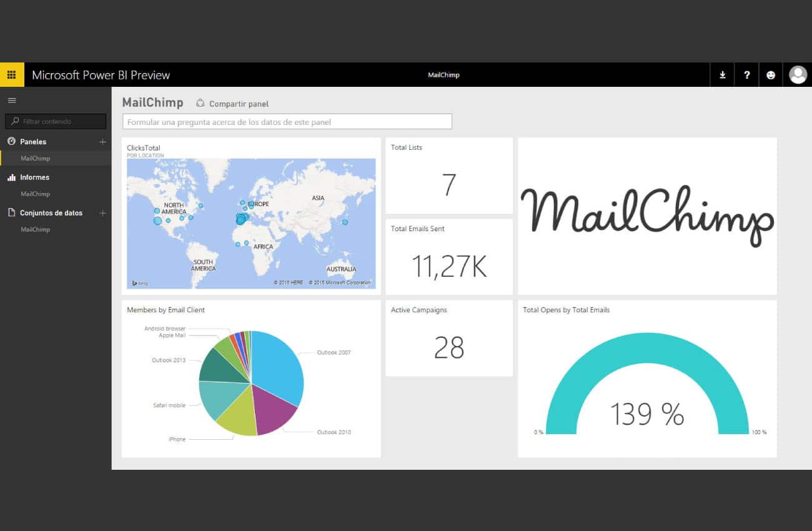Click the Outlook 2013 dark green slice

click(x=220, y=367)
